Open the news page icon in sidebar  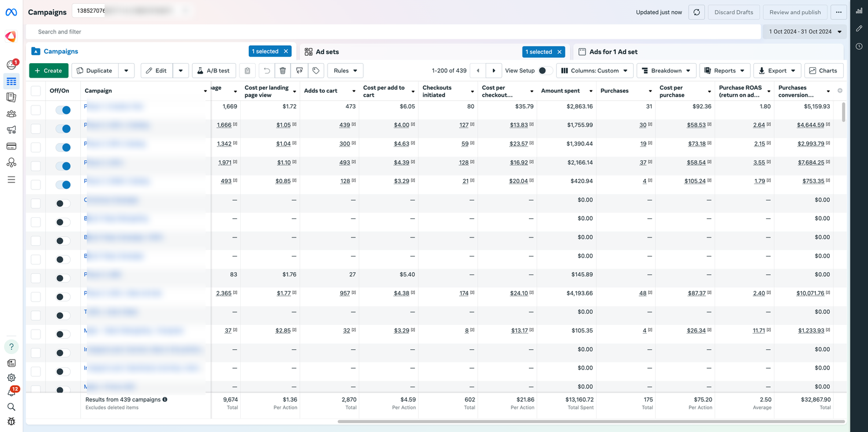(11, 363)
